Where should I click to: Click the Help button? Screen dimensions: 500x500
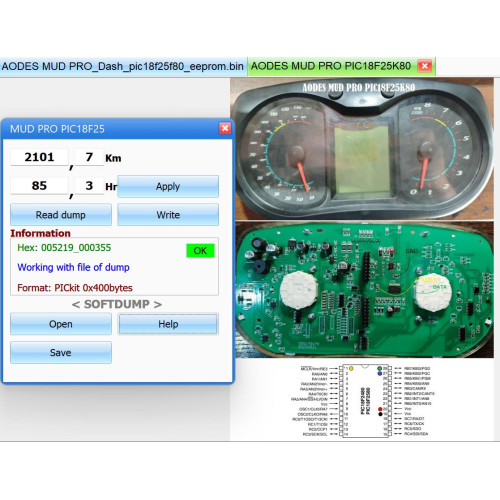[168, 324]
